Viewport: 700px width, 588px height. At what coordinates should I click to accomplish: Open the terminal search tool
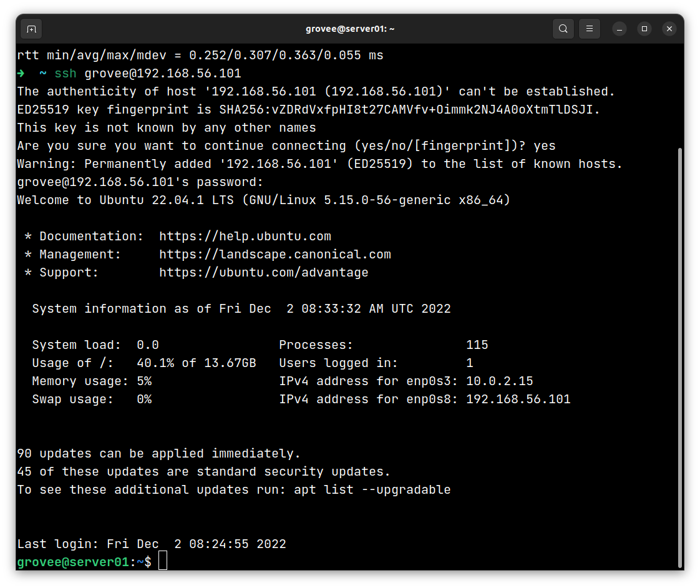(563, 29)
